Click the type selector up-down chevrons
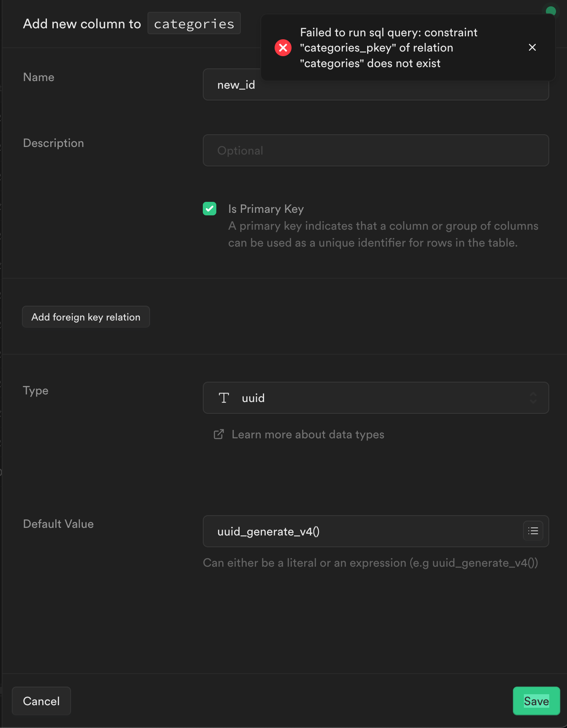This screenshot has height=728, width=567. coord(533,398)
